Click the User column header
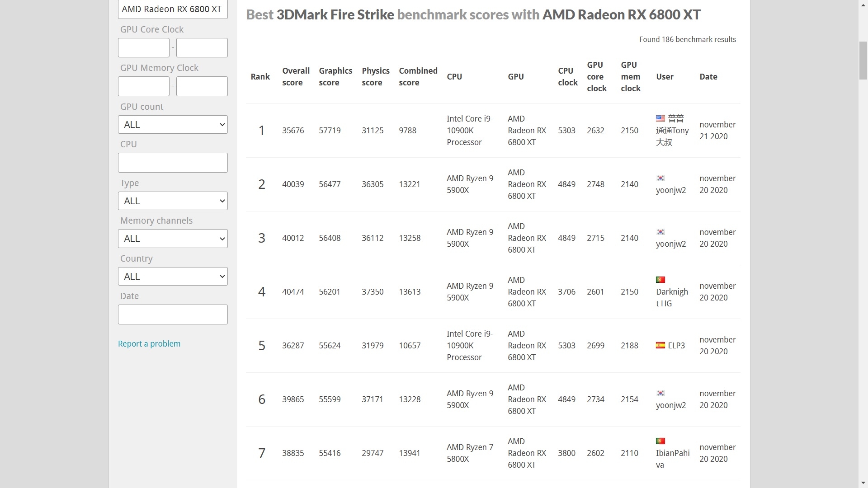This screenshot has height=488, width=868. pos(665,77)
